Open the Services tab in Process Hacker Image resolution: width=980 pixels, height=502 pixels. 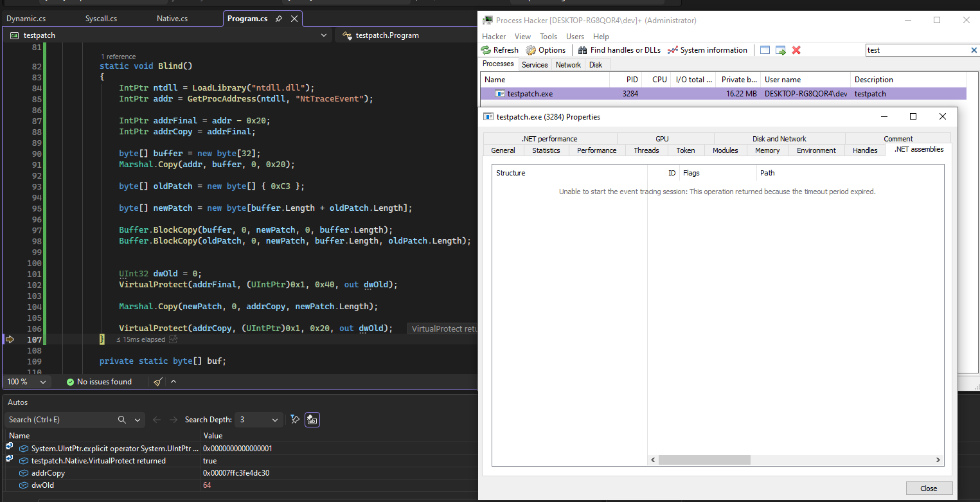(535, 65)
